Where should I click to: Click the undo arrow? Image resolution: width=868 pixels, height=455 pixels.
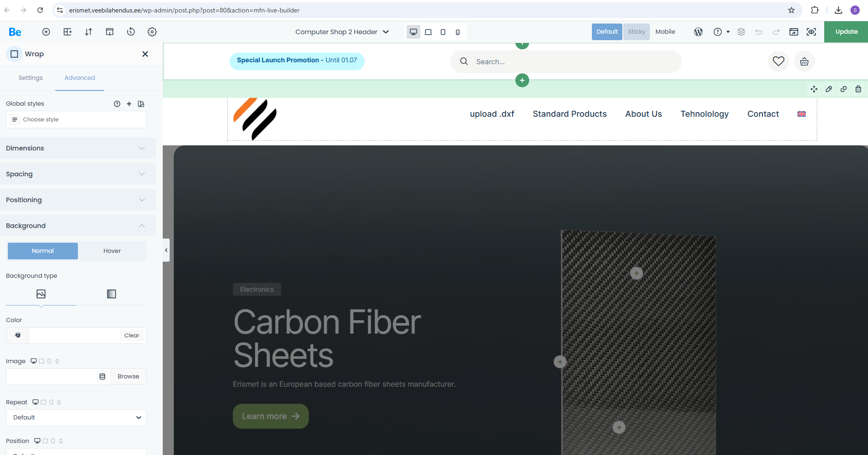[759, 32]
